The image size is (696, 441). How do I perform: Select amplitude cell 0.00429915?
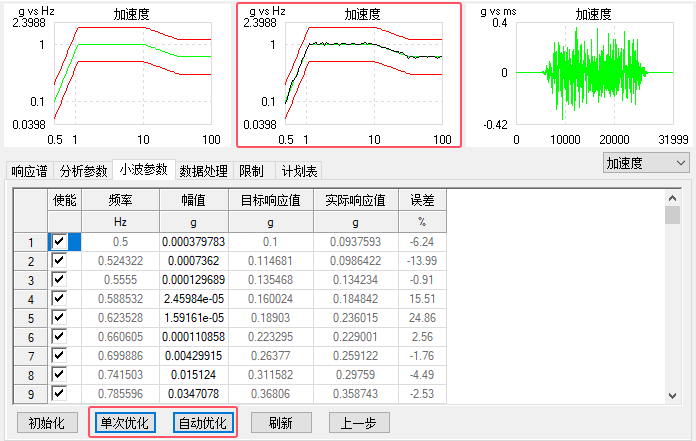click(194, 356)
